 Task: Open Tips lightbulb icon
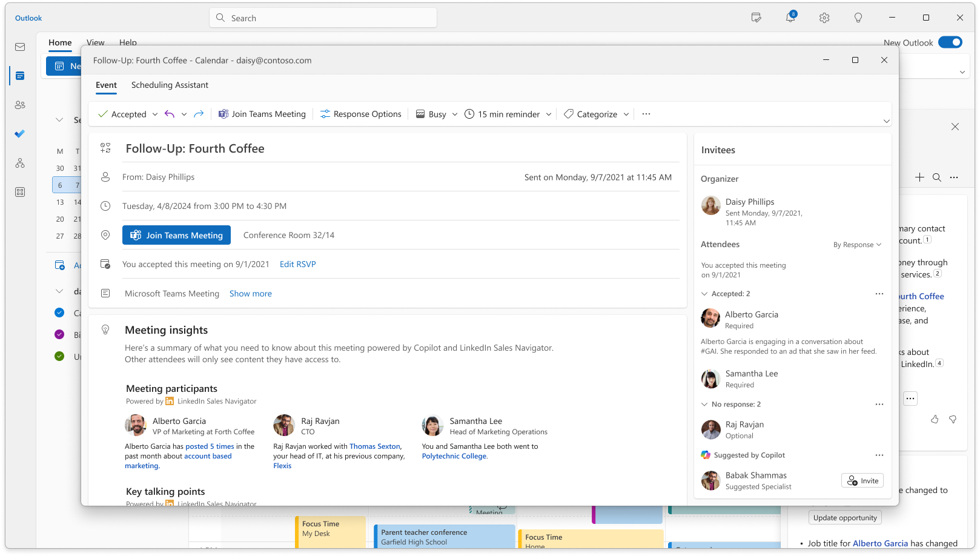[x=858, y=18]
